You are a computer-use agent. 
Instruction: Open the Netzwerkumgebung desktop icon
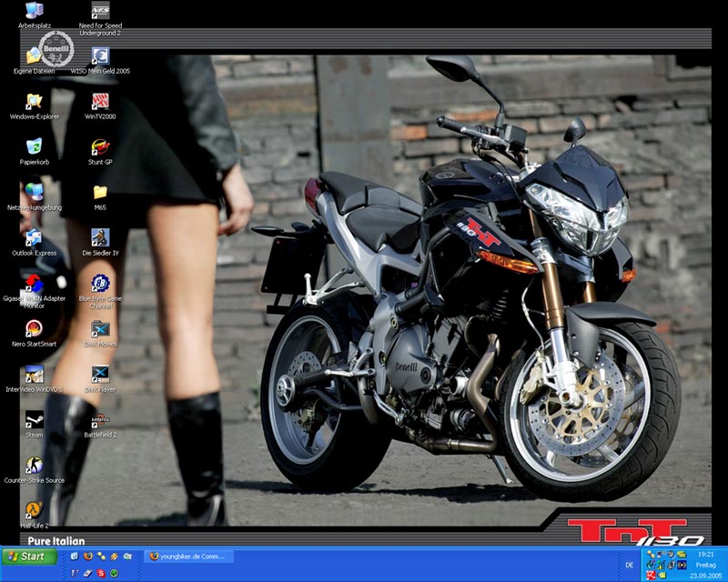pyautogui.click(x=35, y=197)
